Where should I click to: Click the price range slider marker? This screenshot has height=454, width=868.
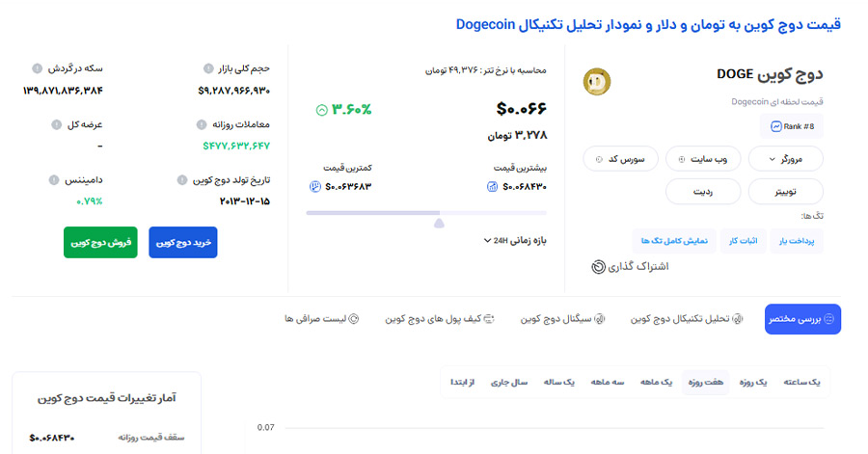tap(439, 224)
